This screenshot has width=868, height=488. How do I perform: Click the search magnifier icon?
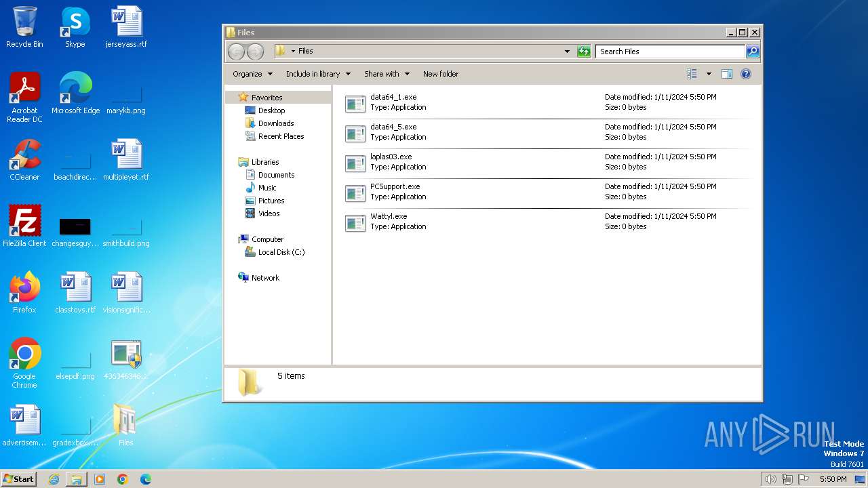pyautogui.click(x=752, y=52)
